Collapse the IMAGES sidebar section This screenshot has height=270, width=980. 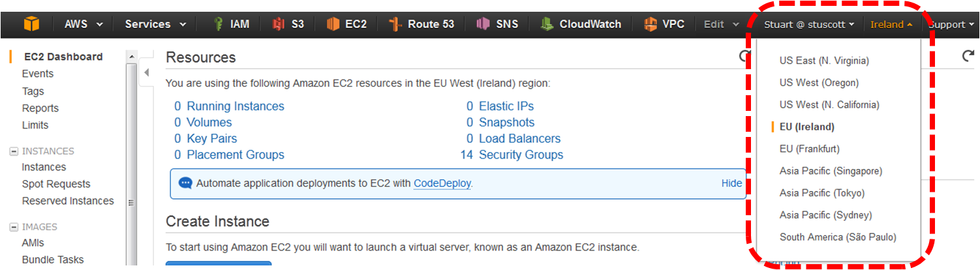click(13, 227)
